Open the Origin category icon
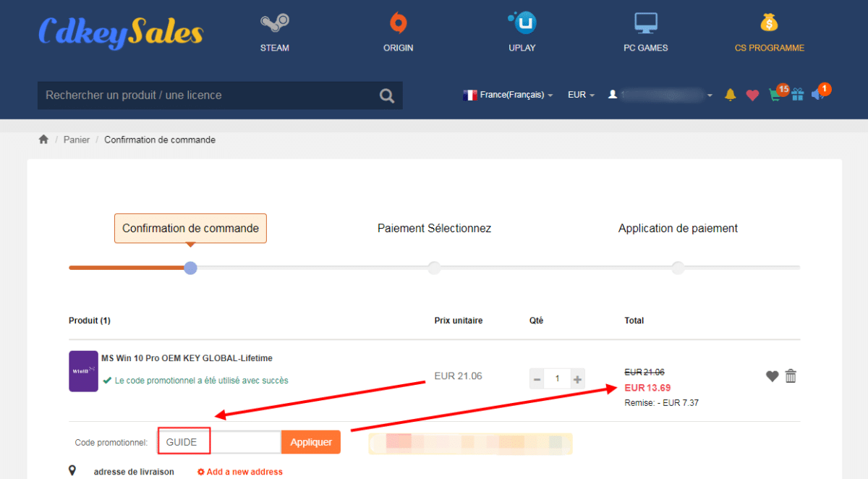 [398, 22]
